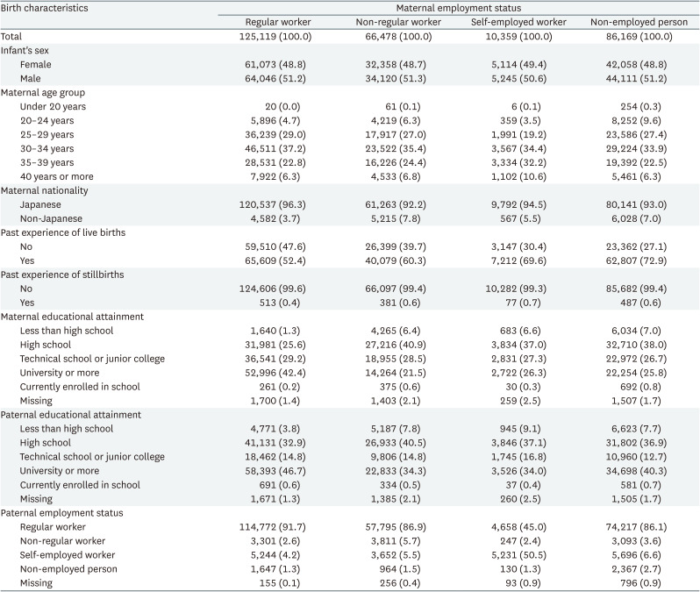Click 'Past experience of stillbirths' label
700x592 pixels.
[63, 275]
